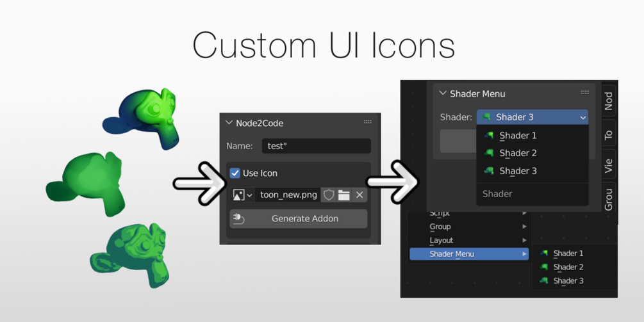Collapse the Node2Code panel
644x322 pixels.
229,123
